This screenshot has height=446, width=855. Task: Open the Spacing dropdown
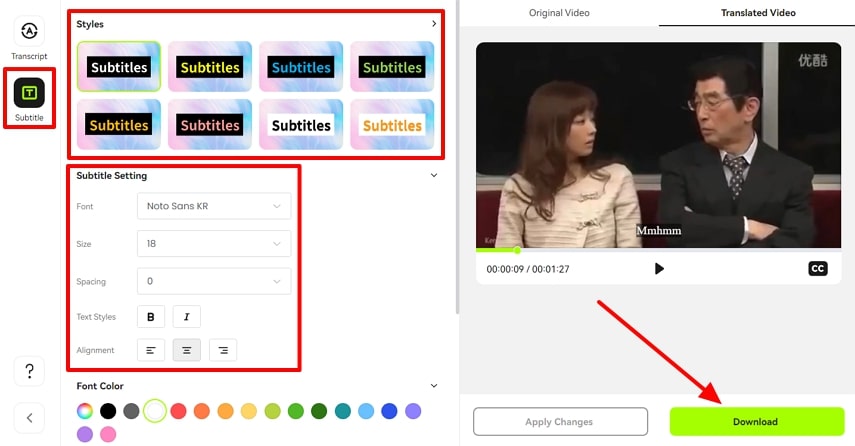tap(214, 281)
